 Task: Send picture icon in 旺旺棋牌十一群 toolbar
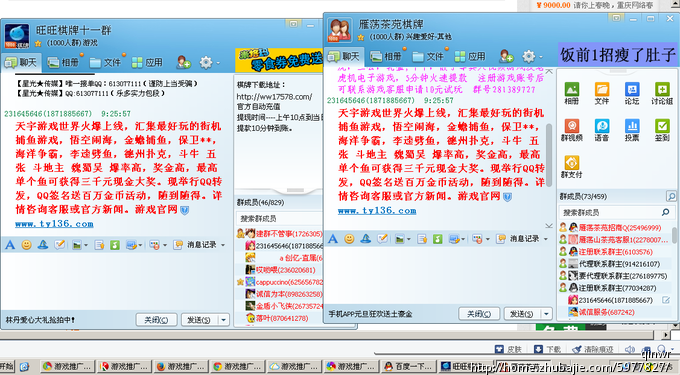77,245
